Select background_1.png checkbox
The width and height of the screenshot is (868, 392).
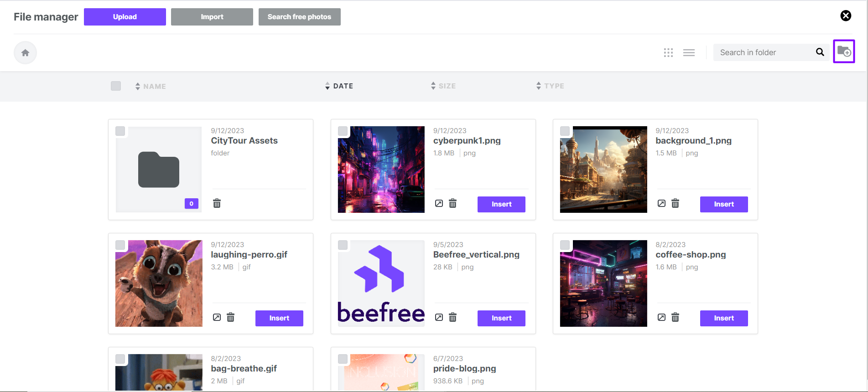pyautogui.click(x=565, y=131)
